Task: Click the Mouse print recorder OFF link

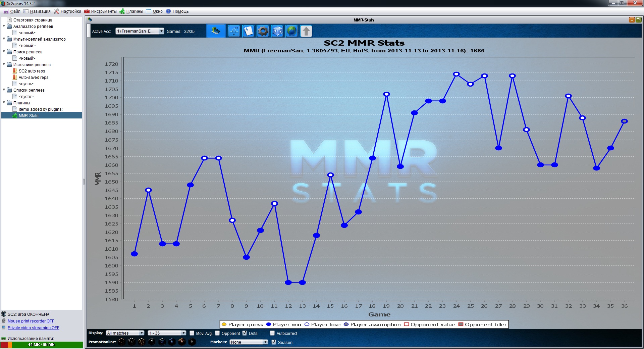Action: click(31, 321)
